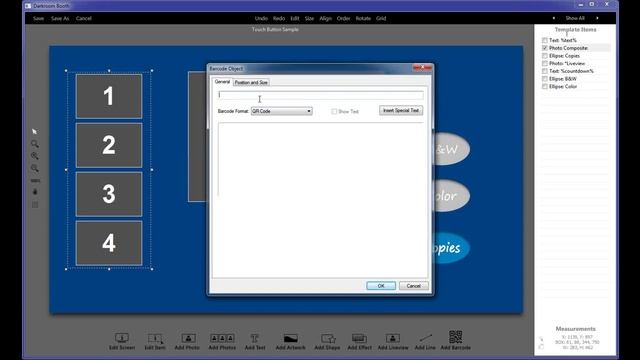Click the Add Photo icon
This screenshot has height=360, width=640.
pyautogui.click(x=188, y=338)
